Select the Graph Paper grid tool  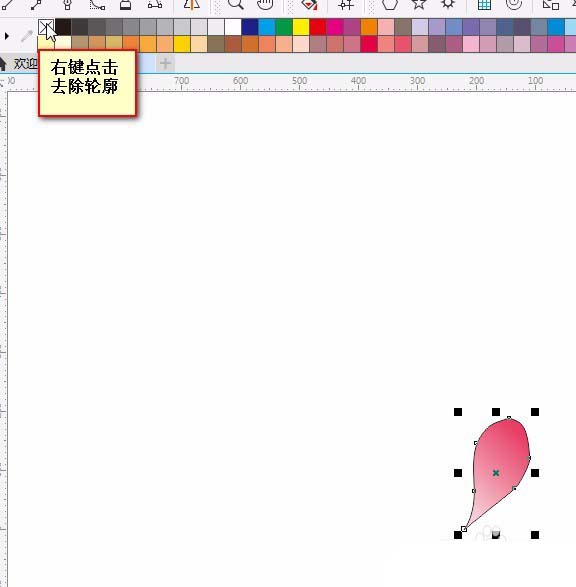pos(484,4)
